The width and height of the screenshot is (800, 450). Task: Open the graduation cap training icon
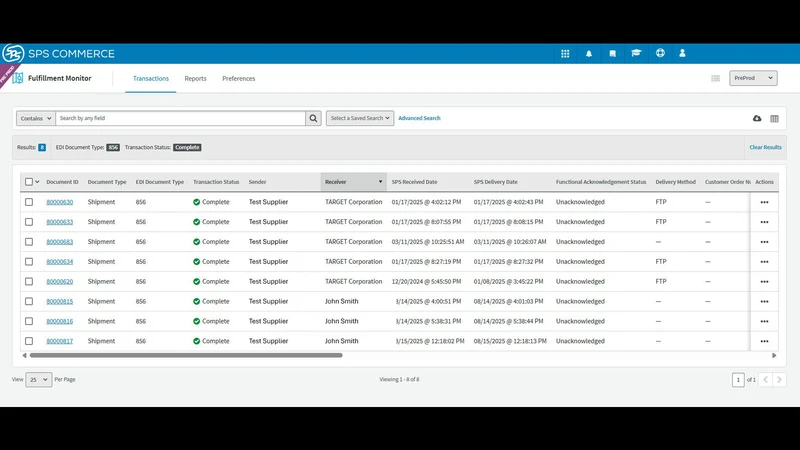click(x=636, y=53)
